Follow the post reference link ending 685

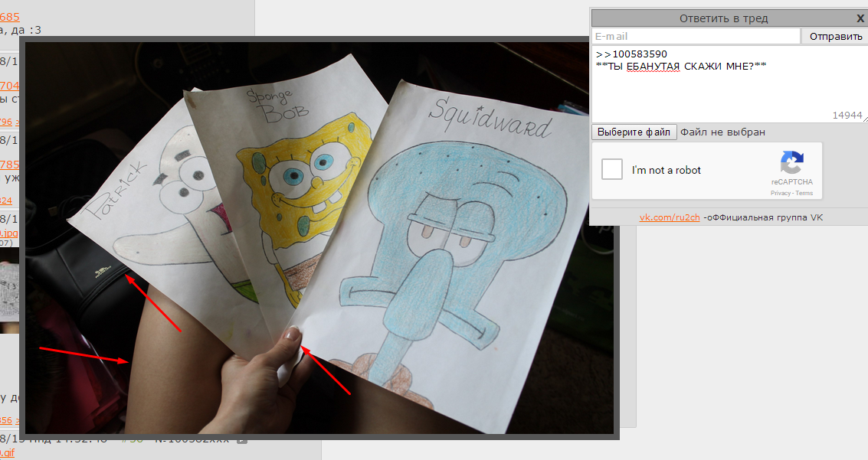[9, 17]
